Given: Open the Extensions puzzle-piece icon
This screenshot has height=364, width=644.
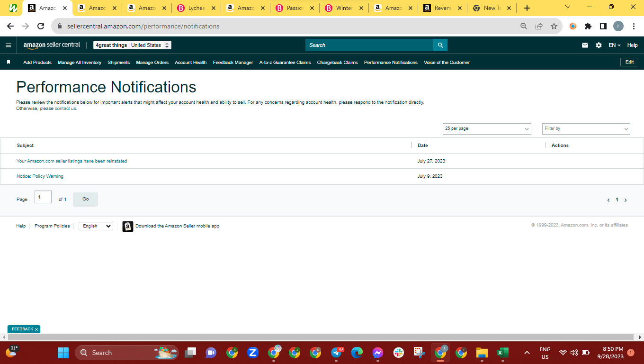Looking at the screenshot, I should coord(588,26).
